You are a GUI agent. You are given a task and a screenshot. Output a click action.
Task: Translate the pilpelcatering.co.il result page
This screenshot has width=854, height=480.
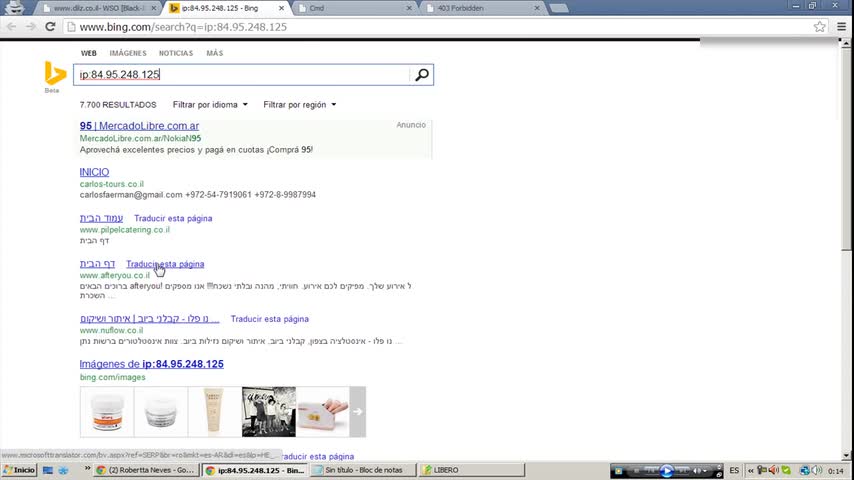(x=173, y=218)
